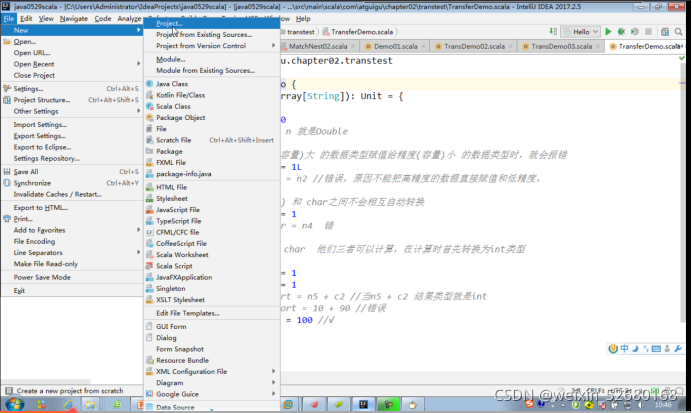The width and height of the screenshot is (692, 413).
Task: Expand Add to Favorites submenu
Action: coord(72,230)
